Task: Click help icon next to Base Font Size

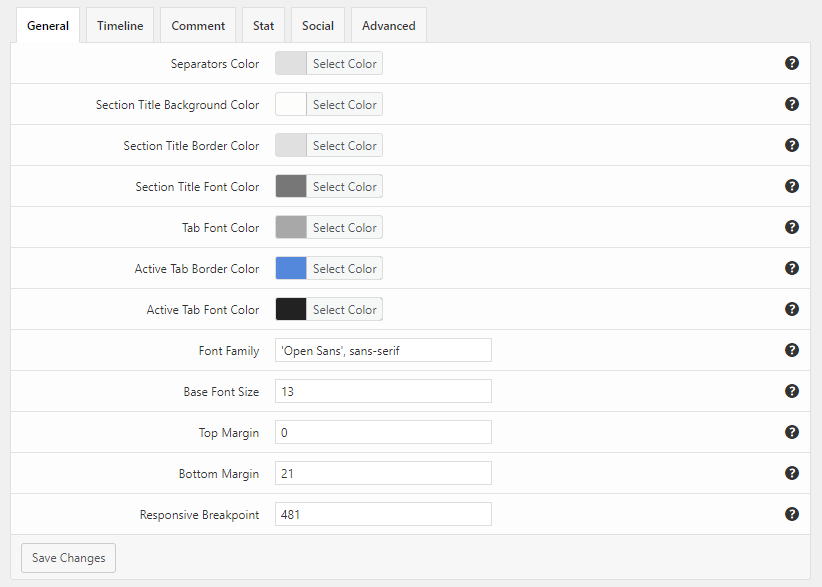Action: (x=792, y=391)
